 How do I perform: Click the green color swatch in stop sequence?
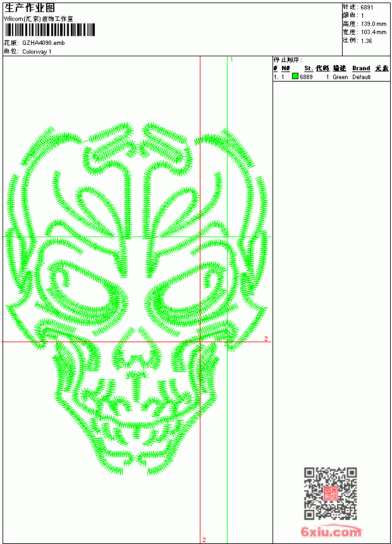pos(295,77)
